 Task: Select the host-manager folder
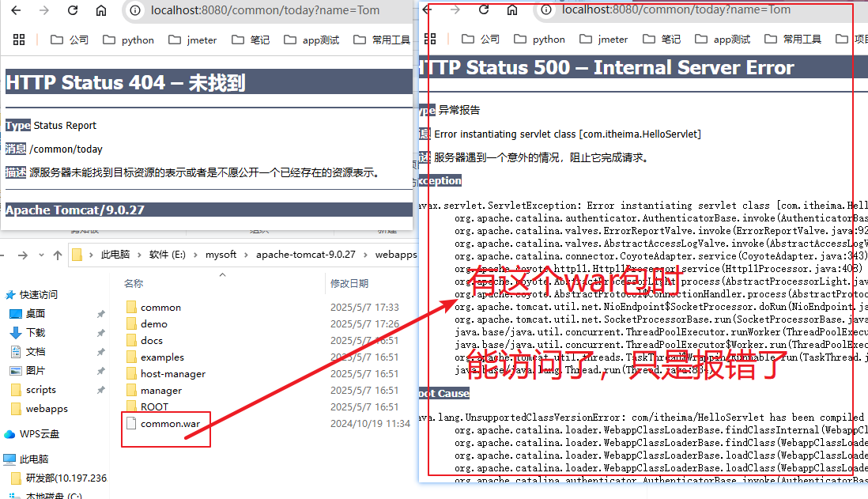[x=172, y=374]
